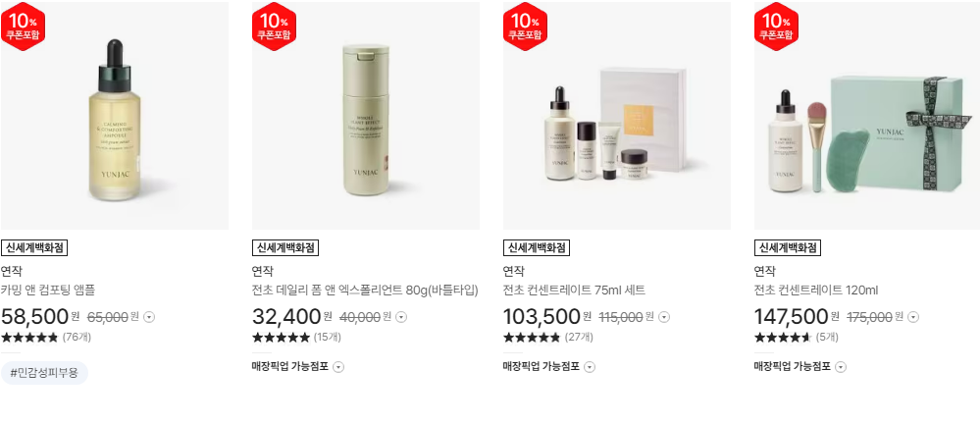Expand price details arrow next to 65,000원
The width and height of the screenshot is (980, 424).
149,317
